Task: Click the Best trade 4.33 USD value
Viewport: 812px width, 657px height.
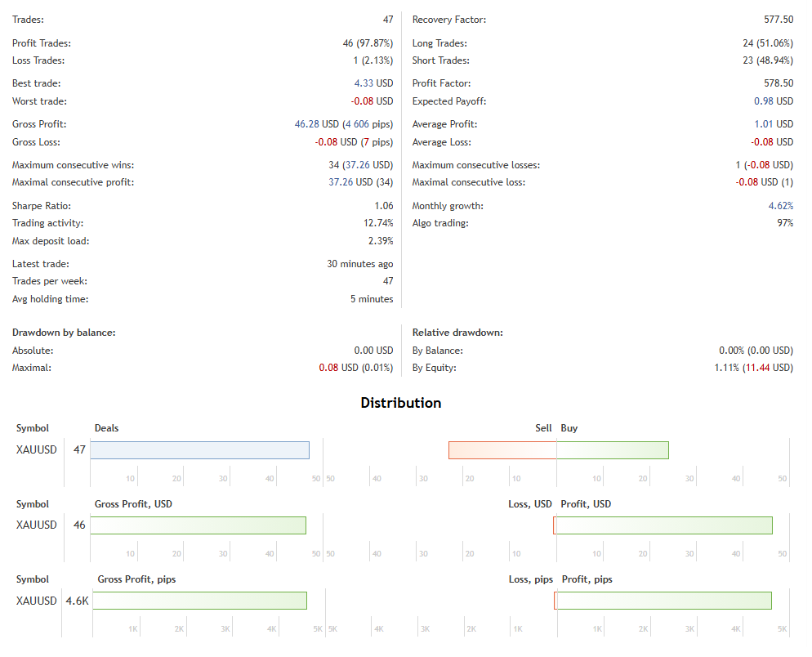Action: click(373, 83)
